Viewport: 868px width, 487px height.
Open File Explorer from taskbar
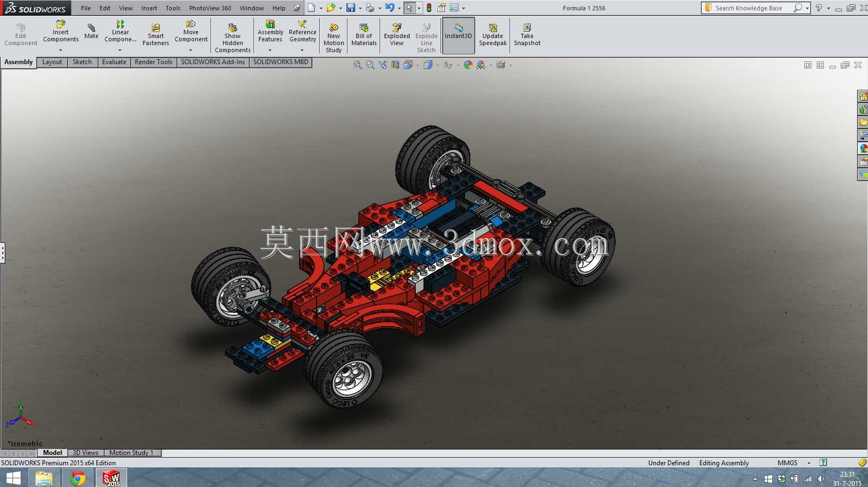click(44, 478)
